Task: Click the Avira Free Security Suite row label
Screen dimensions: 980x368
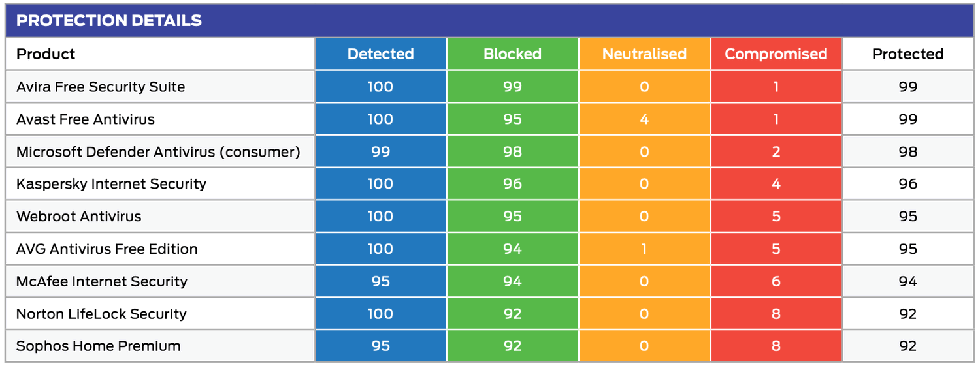Action: [101, 87]
